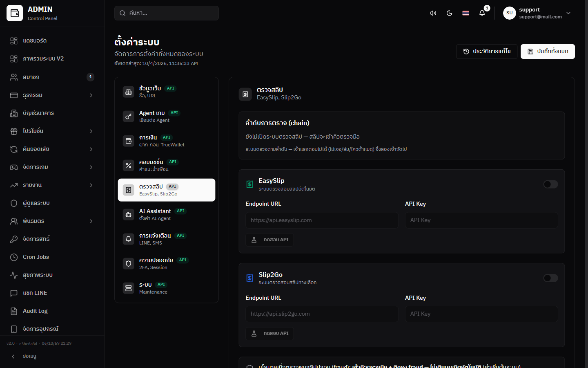Viewport: 588px width, 368px height.
Task: Select the การแจ้งเตือน LINE, SMS settings tab
Action: coord(167,239)
